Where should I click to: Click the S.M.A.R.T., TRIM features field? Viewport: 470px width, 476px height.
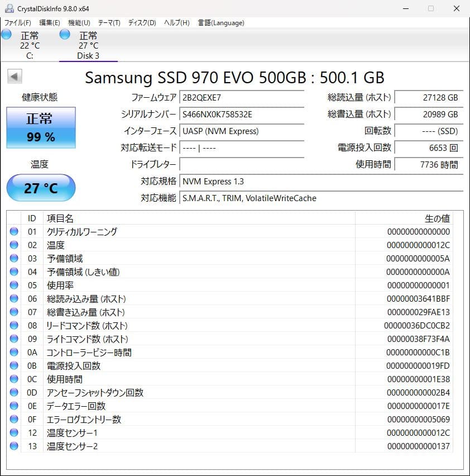point(322,198)
